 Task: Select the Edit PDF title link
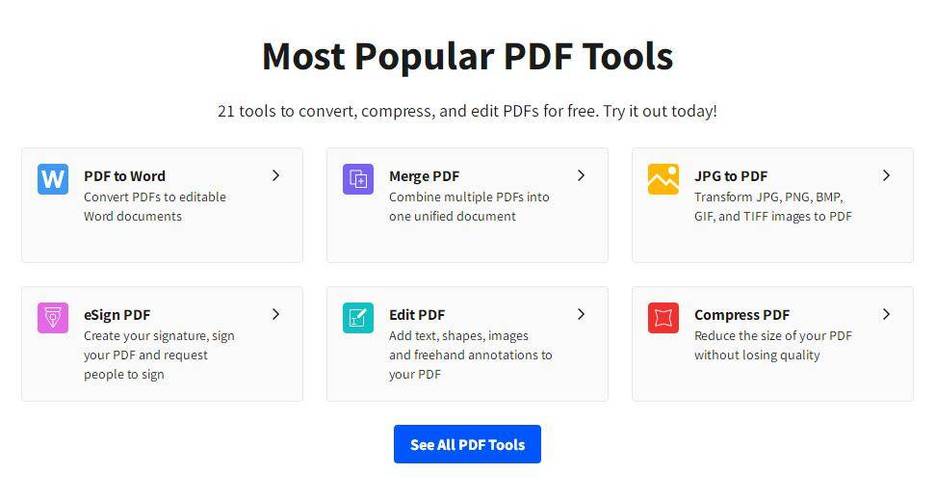click(x=417, y=315)
